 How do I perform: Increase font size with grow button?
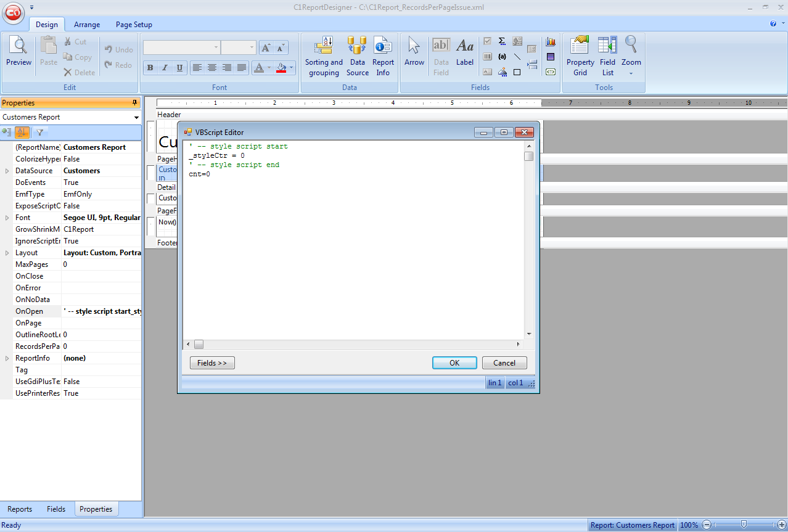(x=266, y=47)
